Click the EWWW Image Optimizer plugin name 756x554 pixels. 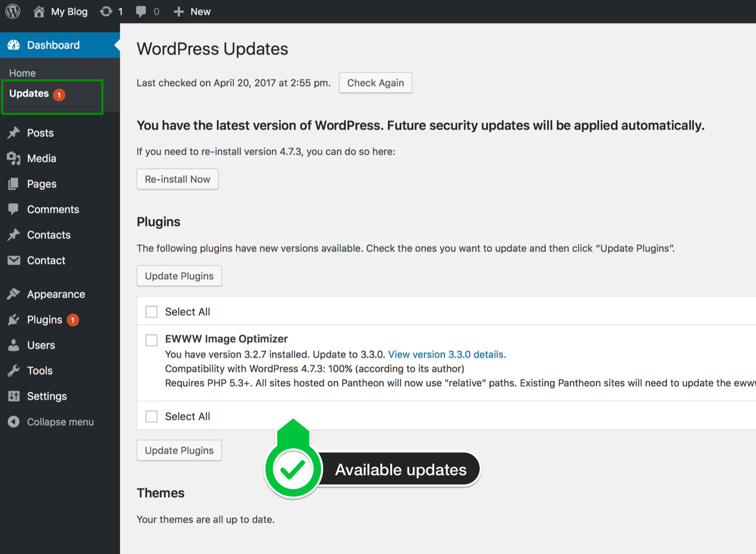[x=226, y=339]
